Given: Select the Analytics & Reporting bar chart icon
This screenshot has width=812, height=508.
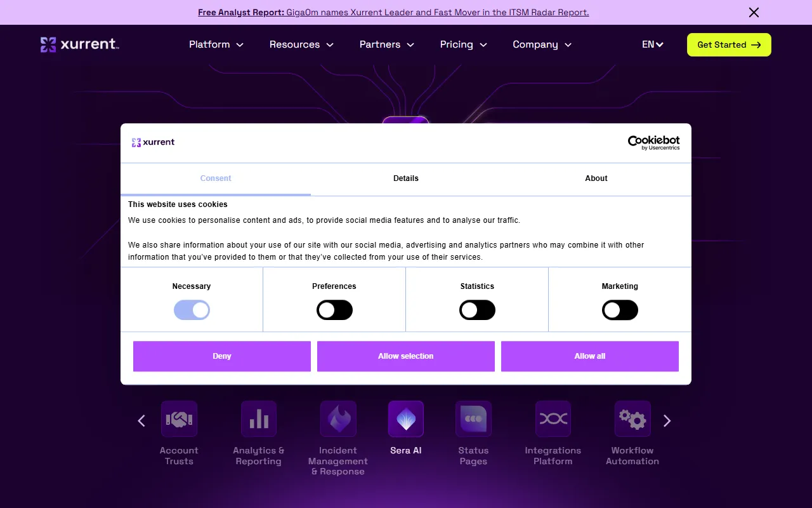Looking at the screenshot, I should pos(259,419).
